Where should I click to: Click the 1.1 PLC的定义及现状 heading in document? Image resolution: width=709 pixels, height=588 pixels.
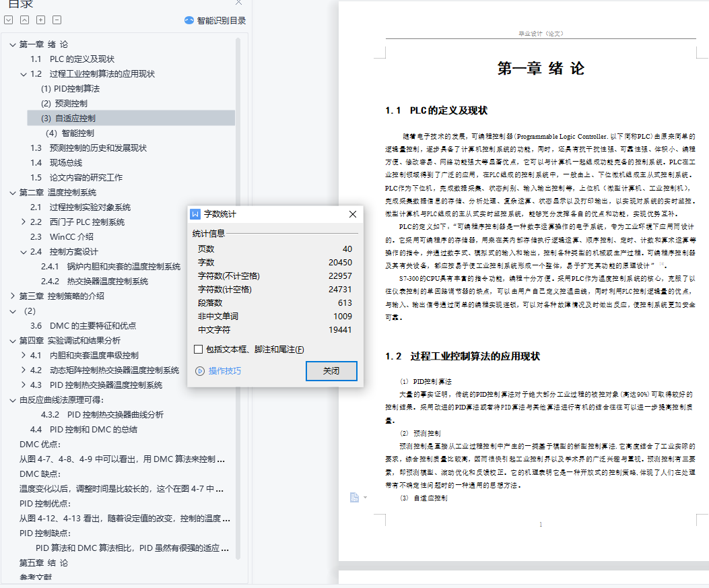436,110
